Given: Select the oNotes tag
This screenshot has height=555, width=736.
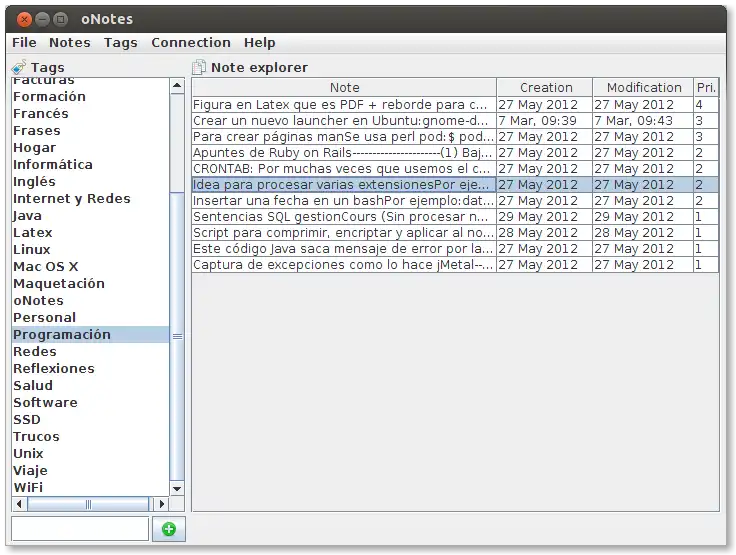Looking at the screenshot, I should click(x=90, y=300).
